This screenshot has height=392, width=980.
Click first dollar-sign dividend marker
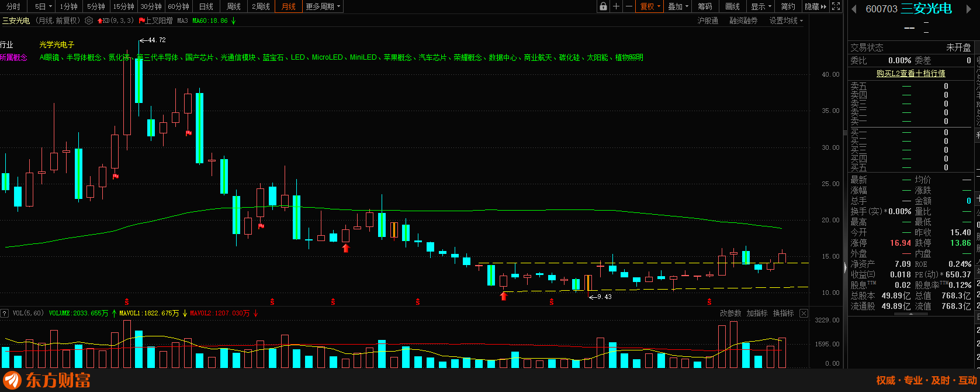click(127, 302)
